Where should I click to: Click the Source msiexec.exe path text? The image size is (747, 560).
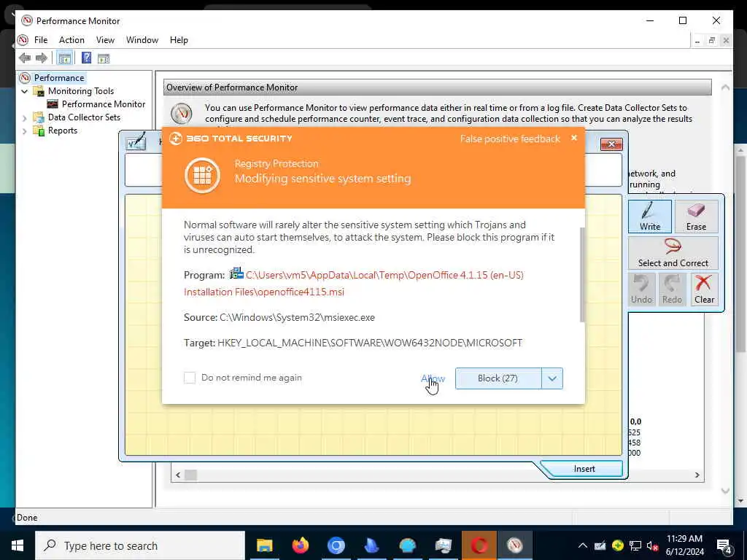coord(297,317)
